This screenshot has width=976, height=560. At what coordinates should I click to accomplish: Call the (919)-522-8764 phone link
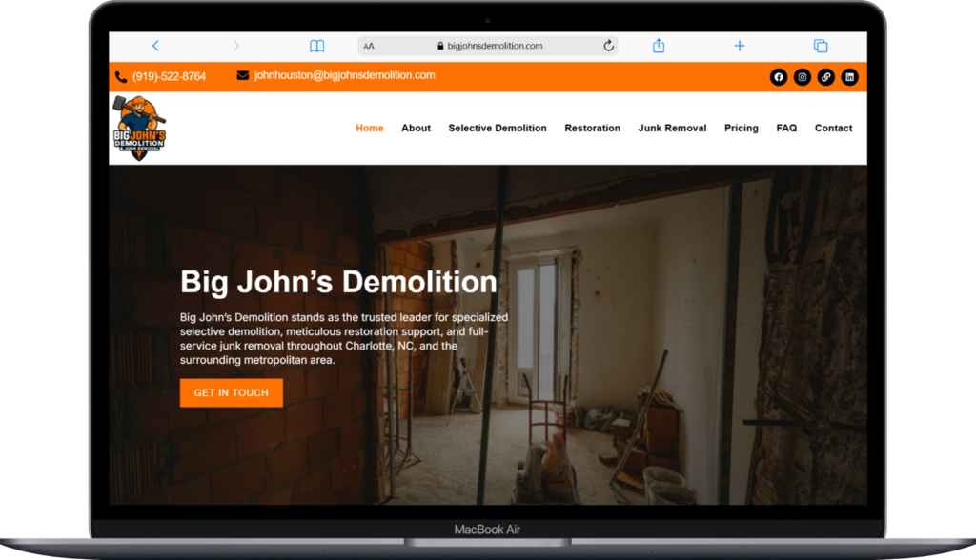pos(169,76)
